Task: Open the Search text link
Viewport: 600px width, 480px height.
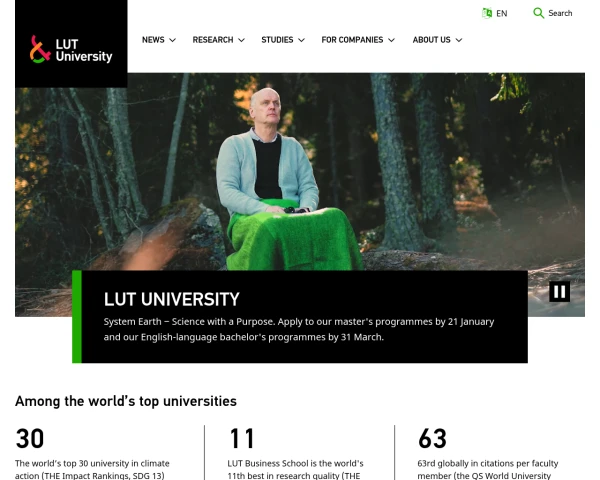Action: pos(560,13)
